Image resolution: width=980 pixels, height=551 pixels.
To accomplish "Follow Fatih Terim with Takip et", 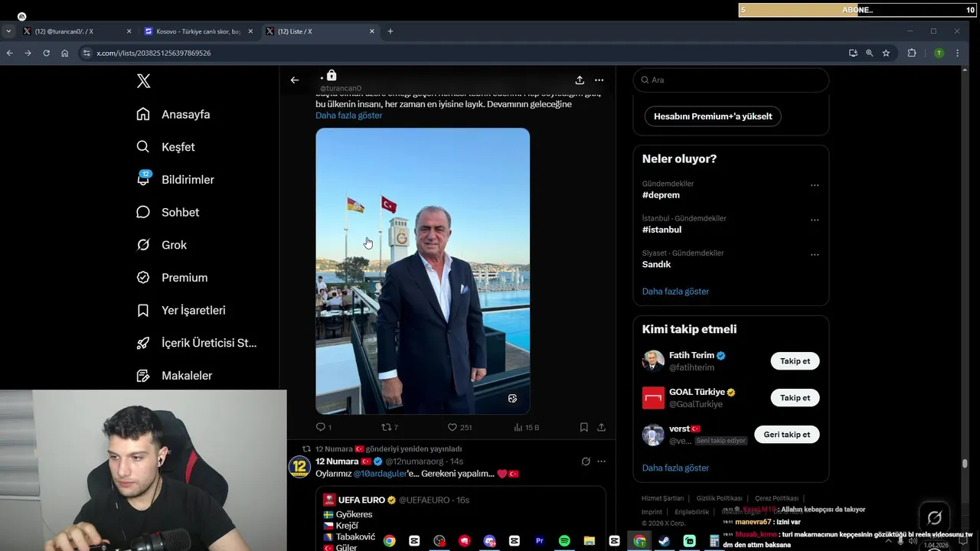I will [795, 361].
